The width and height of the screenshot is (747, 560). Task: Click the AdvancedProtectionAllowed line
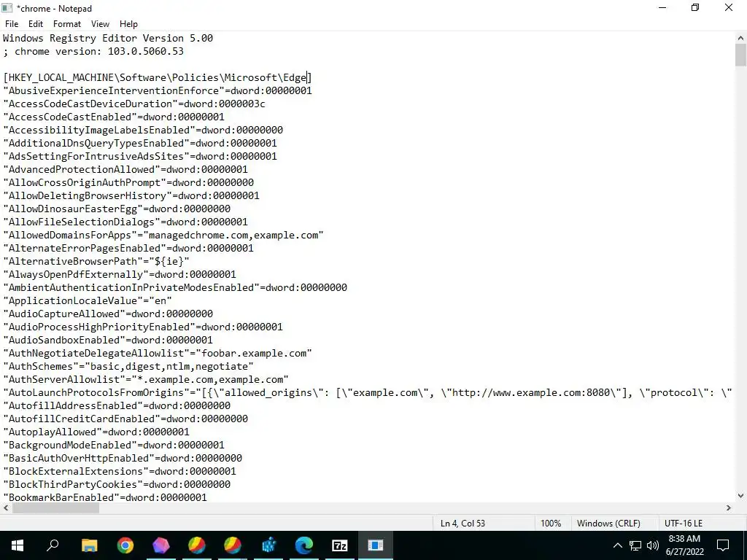coord(125,169)
